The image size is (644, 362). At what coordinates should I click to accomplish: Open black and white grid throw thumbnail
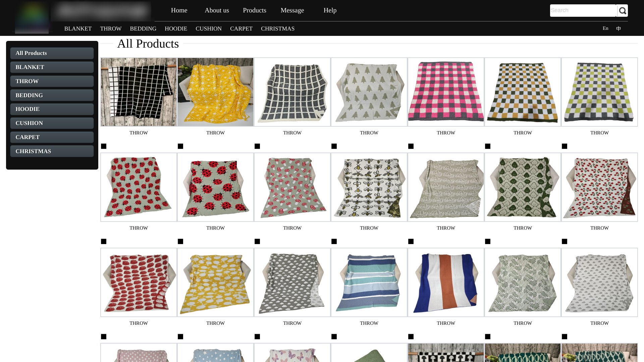[139, 92]
